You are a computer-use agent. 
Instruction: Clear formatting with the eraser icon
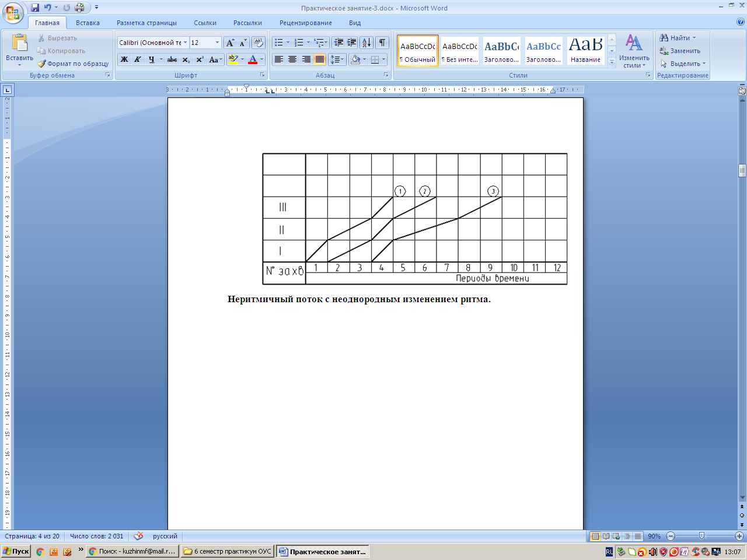(259, 43)
